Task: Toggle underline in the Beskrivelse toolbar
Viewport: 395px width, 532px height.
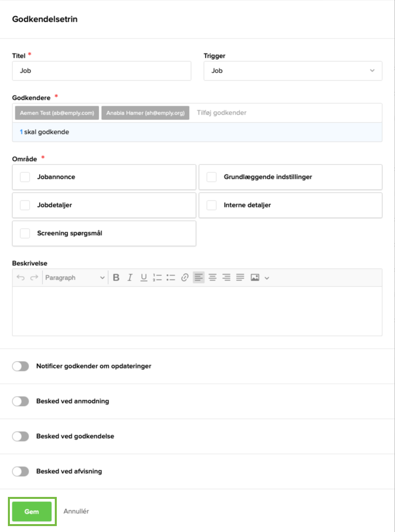Action: point(144,278)
